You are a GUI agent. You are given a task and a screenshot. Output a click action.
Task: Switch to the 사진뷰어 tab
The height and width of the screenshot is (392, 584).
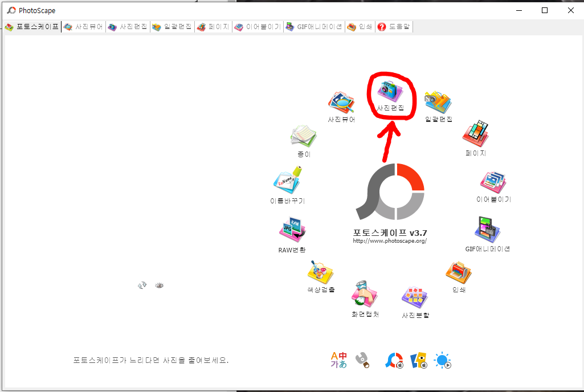83,27
